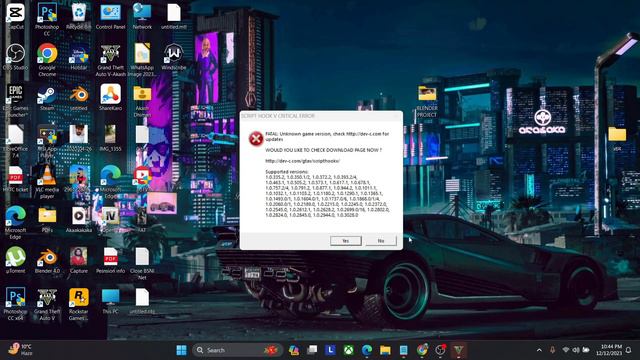Viewport: 640px width, 360px height.
Task: Open the CapCut desktop shortcut
Action: pyautogui.click(x=16, y=16)
